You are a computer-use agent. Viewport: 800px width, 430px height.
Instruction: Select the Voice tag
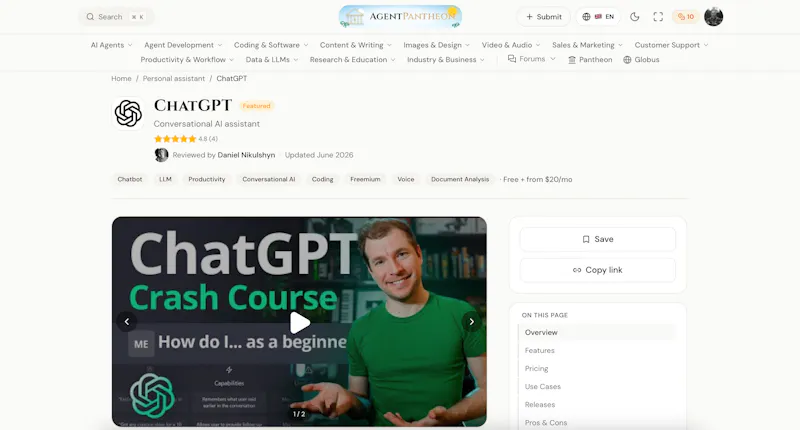(x=406, y=180)
